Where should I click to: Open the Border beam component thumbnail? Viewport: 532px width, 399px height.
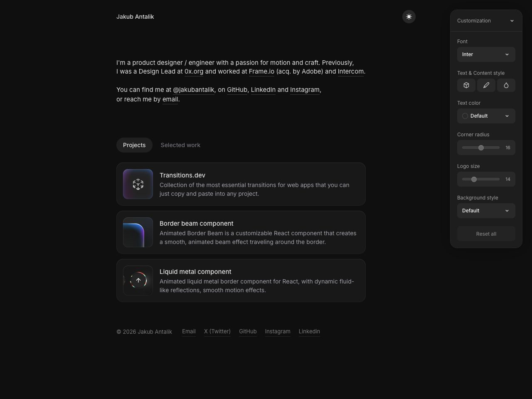138,232
